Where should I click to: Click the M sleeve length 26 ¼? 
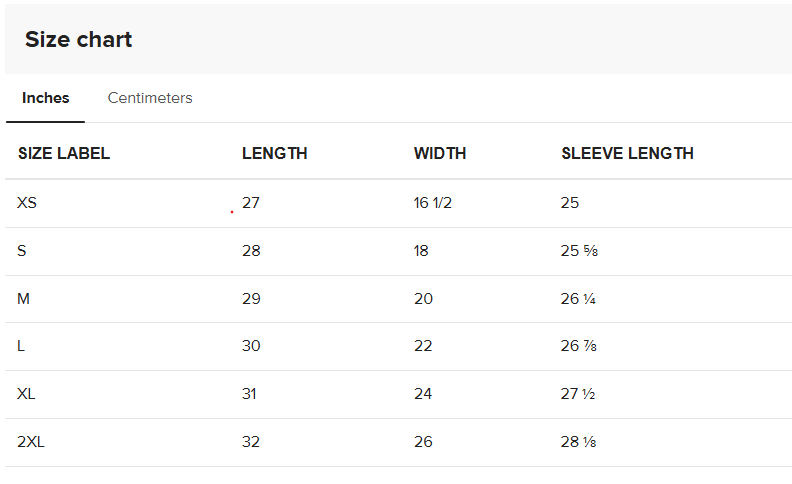(x=578, y=299)
